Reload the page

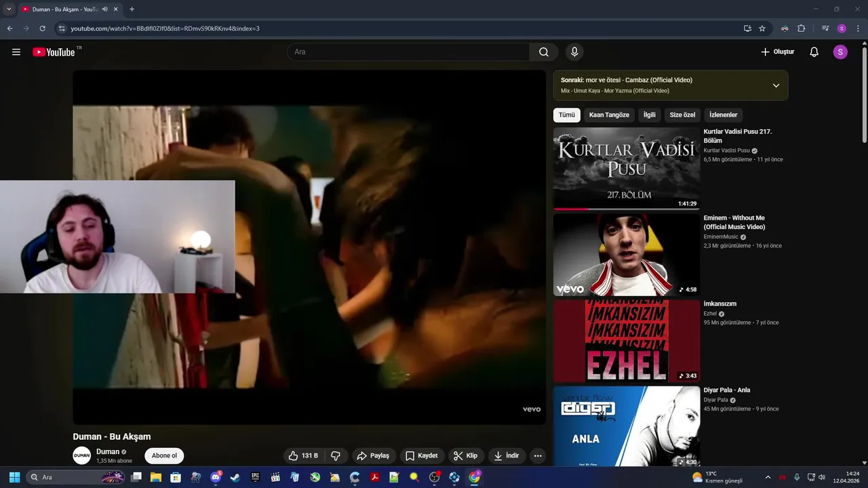tap(42, 28)
